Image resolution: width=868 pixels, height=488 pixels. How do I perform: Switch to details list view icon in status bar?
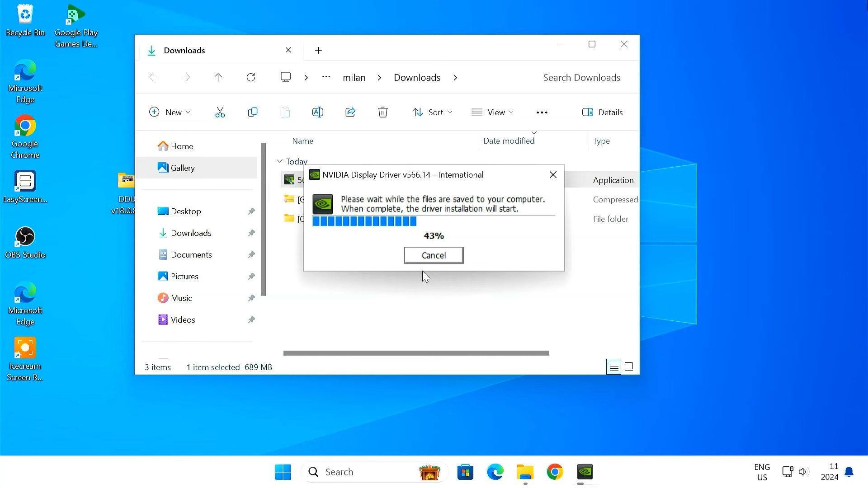[x=613, y=367]
